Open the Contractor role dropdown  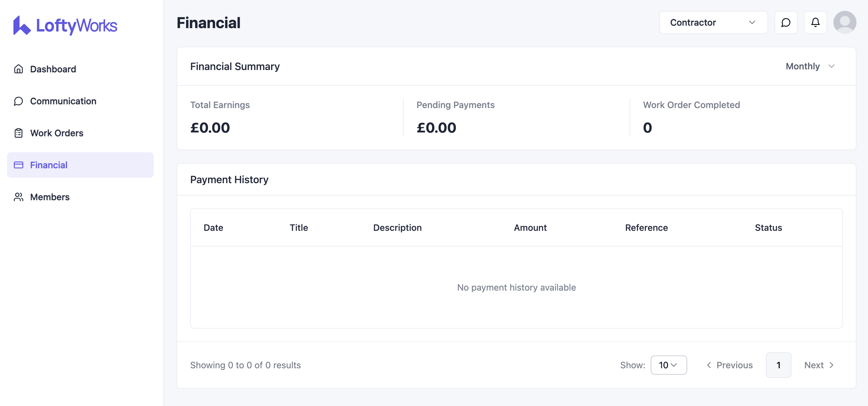click(713, 23)
